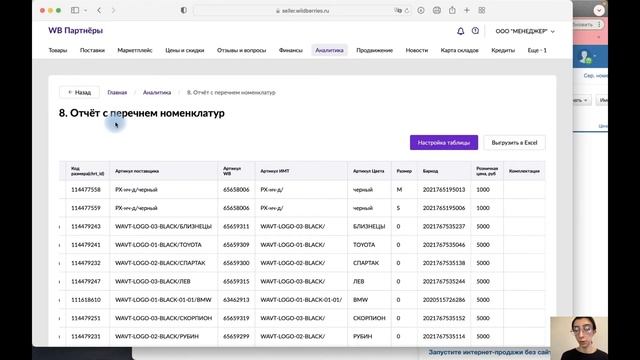The image size is (640, 360).
Task: Click size code 111618610
Action: pyautogui.click(x=86, y=300)
